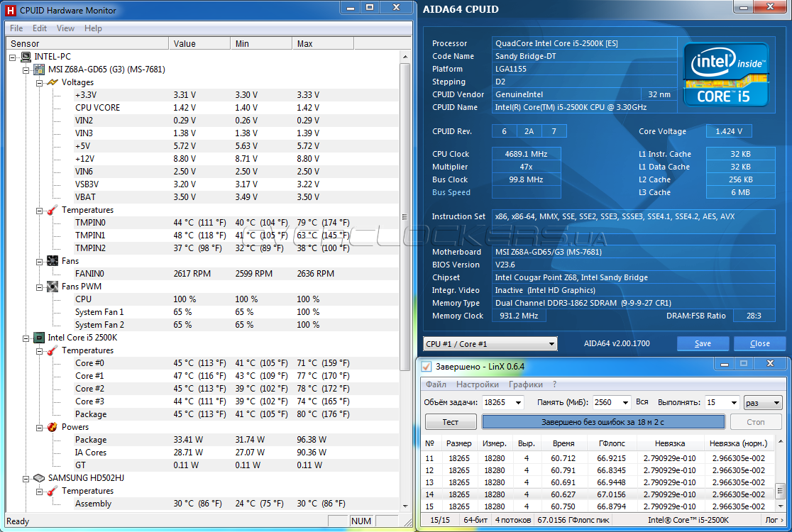Image resolution: width=792 pixels, height=532 pixels.
Task: Click the Close button in AIDA64
Action: click(759, 344)
